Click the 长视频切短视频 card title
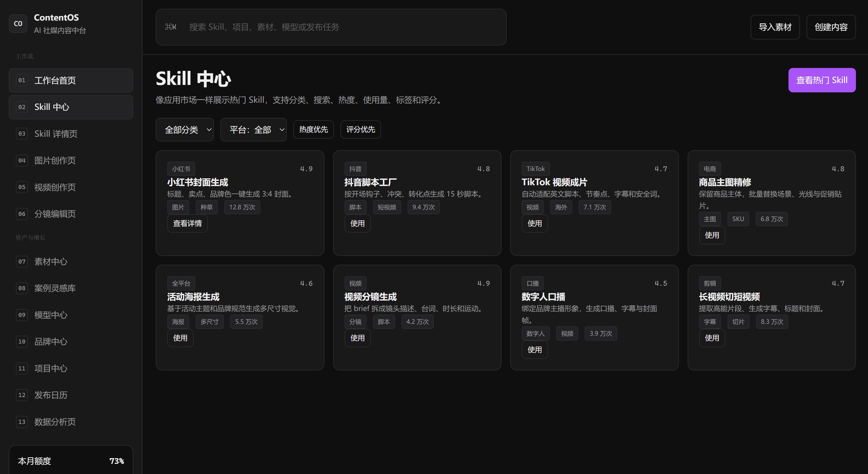The height and width of the screenshot is (474, 868). [730, 297]
